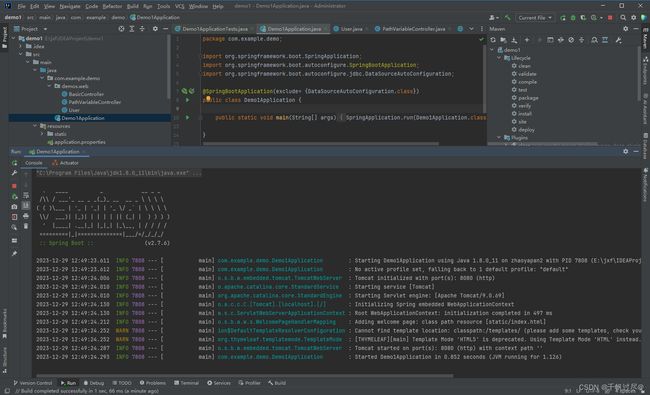Hide the Project panel with minus icon

click(x=165, y=29)
